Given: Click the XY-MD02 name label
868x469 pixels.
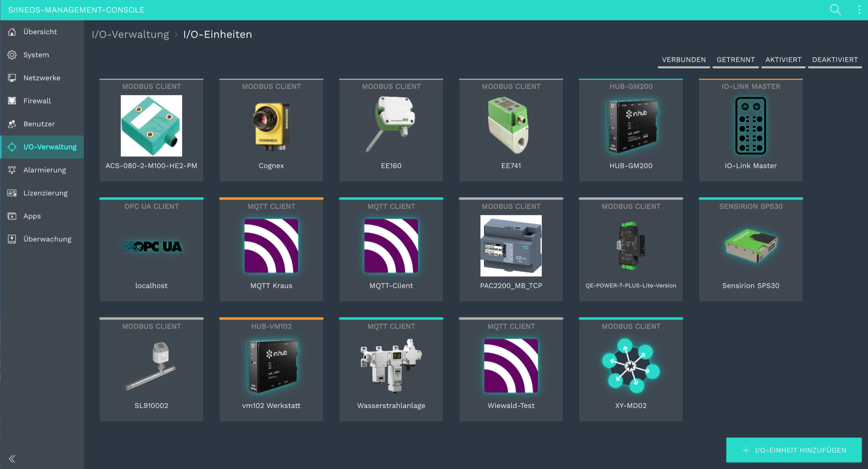Looking at the screenshot, I should pos(631,405).
